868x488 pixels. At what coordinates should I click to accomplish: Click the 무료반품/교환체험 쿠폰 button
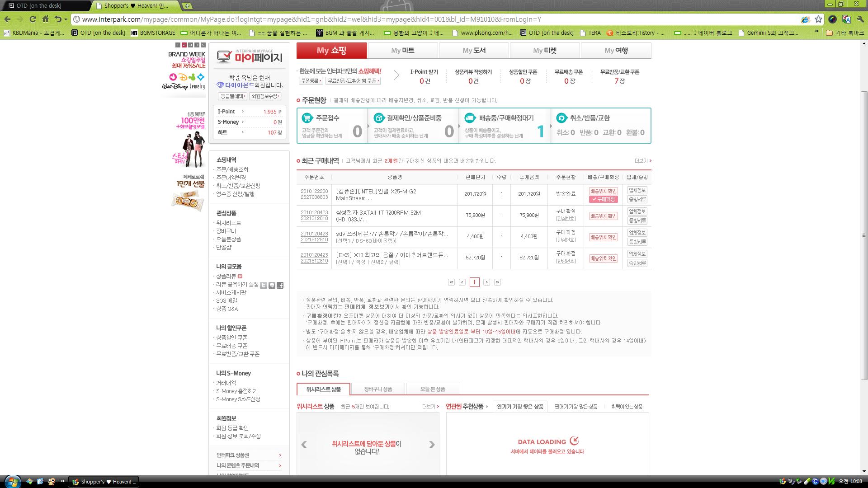353,81
